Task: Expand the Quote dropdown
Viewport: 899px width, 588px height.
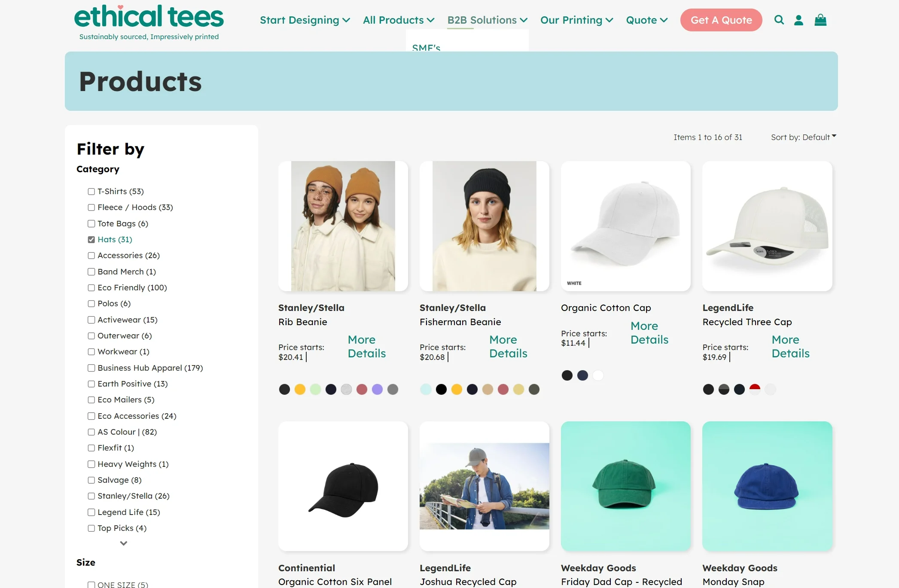Action: [x=646, y=20]
